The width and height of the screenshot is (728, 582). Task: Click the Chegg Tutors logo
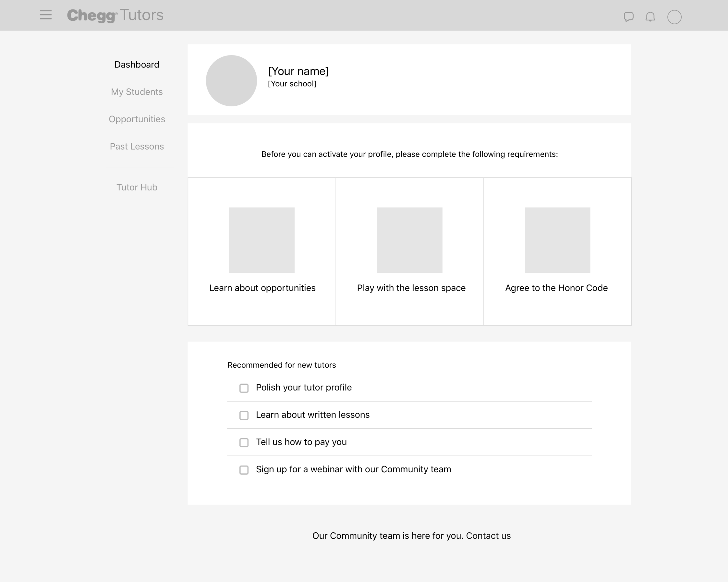pos(115,15)
